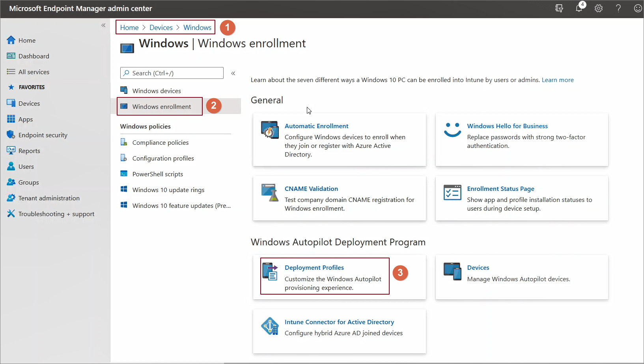Click the Compliance policies icon
The image size is (644, 364).
pyautogui.click(x=124, y=142)
